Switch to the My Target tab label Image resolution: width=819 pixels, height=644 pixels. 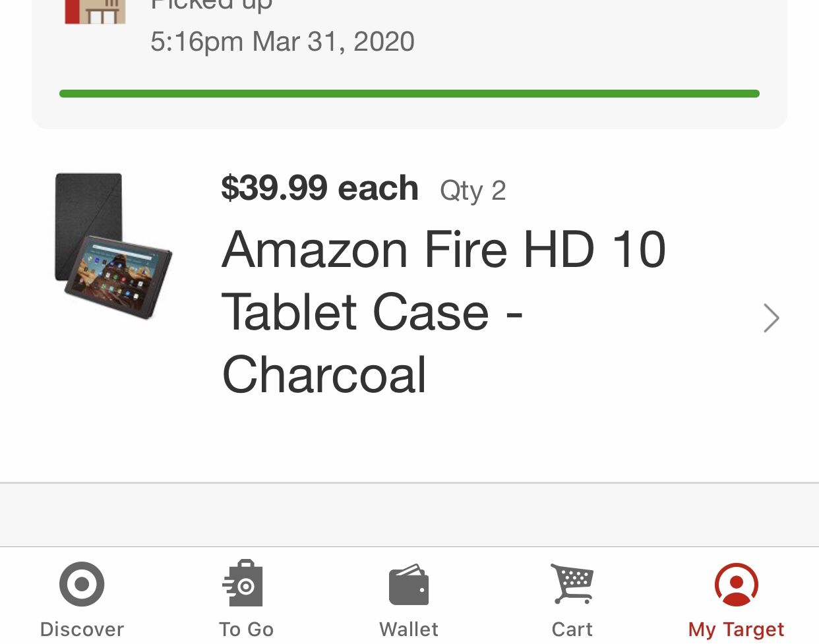pos(736,629)
